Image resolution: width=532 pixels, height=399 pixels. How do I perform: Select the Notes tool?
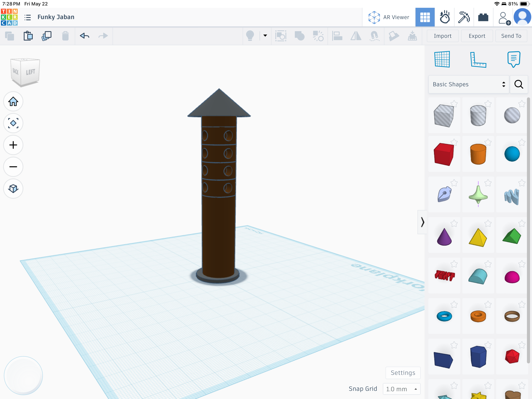513,59
